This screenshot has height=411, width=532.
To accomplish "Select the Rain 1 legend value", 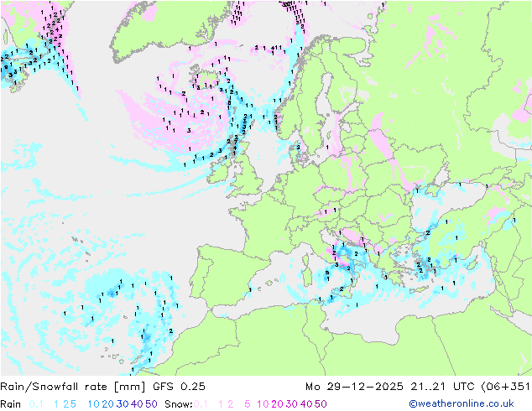I will point(56,404).
